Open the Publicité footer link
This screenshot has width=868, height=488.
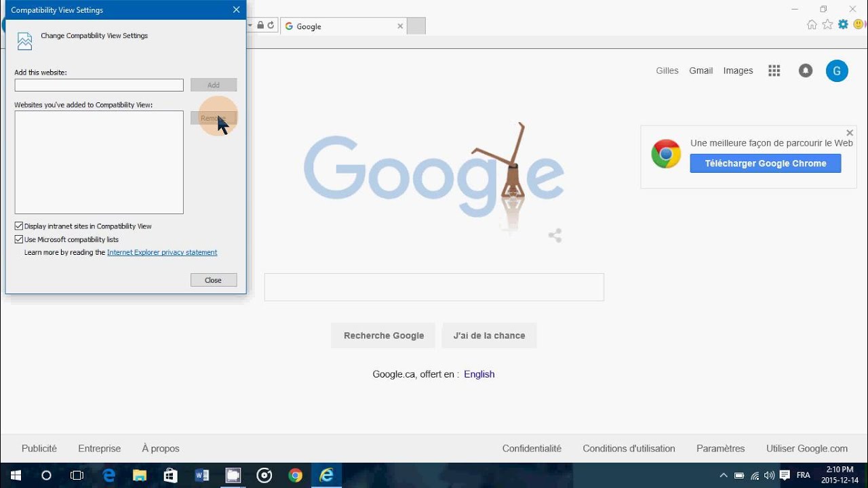tap(39, 449)
